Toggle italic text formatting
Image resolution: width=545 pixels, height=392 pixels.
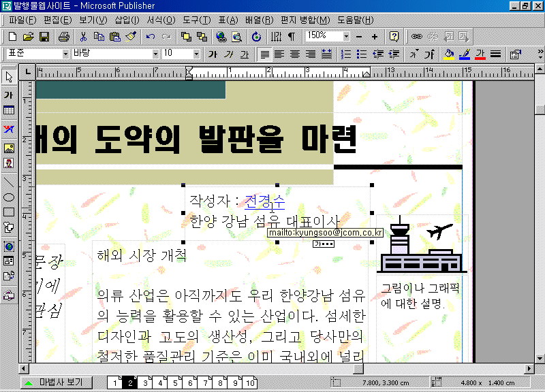point(228,54)
